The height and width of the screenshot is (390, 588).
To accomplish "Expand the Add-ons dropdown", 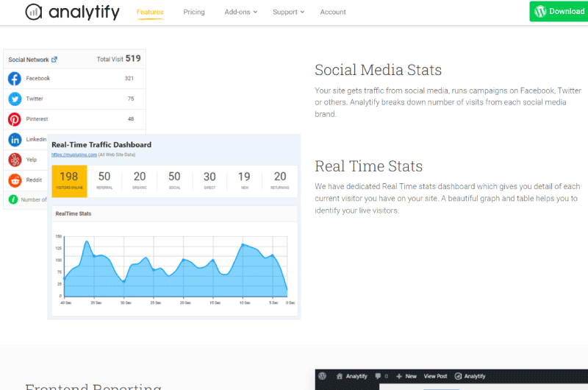I will click(241, 12).
